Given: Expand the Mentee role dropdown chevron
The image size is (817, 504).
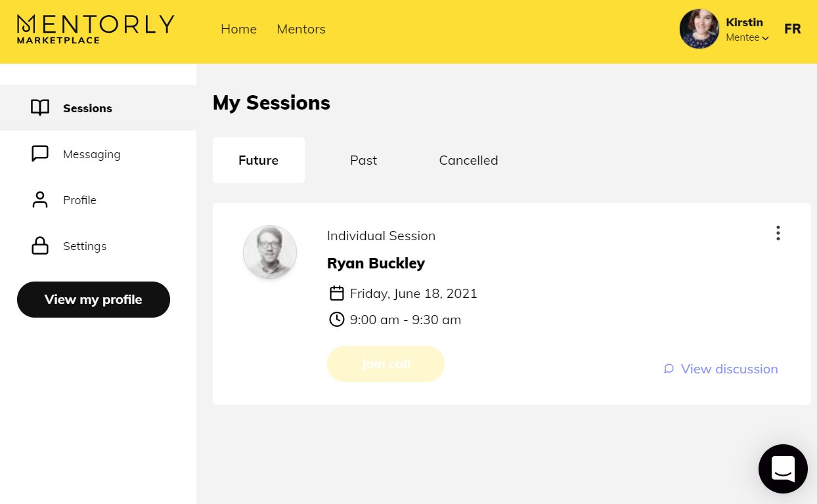Looking at the screenshot, I should 766,39.
